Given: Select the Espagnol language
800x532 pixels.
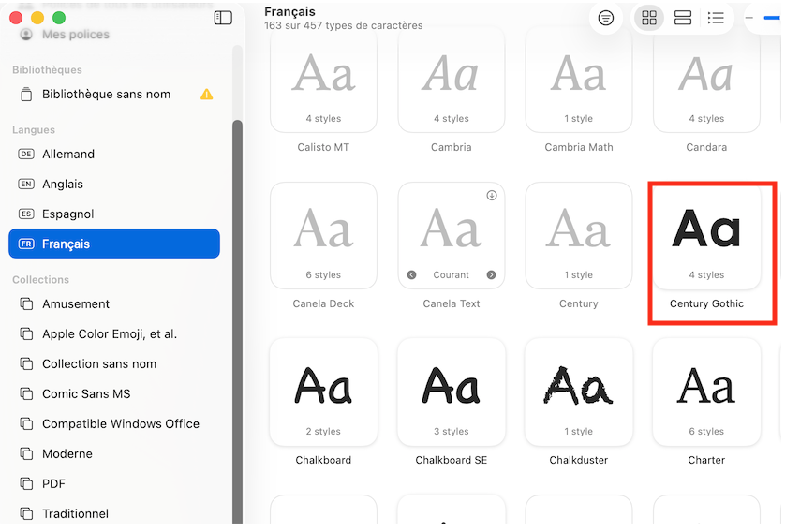Looking at the screenshot, I should 114,214.
